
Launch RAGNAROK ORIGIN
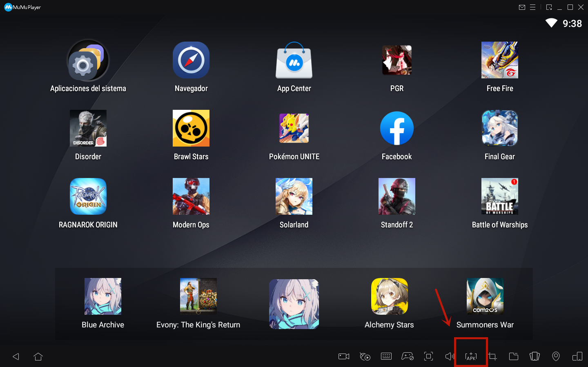click(88, 196)
